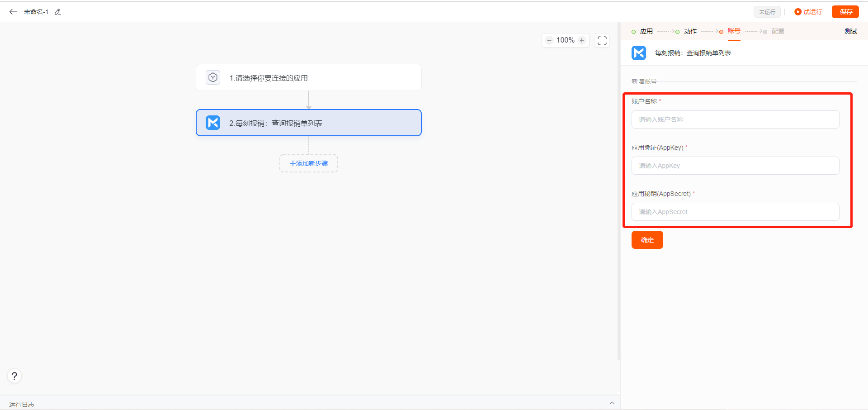Viewport: 868px width, 410px height.
Task: Toggle fullscreen canvas view icon
Action: pos(602,40)
